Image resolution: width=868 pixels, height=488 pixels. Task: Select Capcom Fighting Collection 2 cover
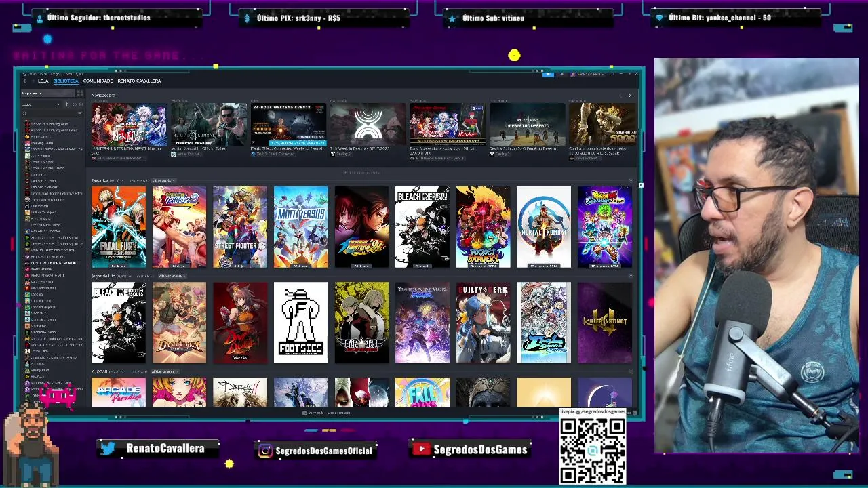pos(179,227)
